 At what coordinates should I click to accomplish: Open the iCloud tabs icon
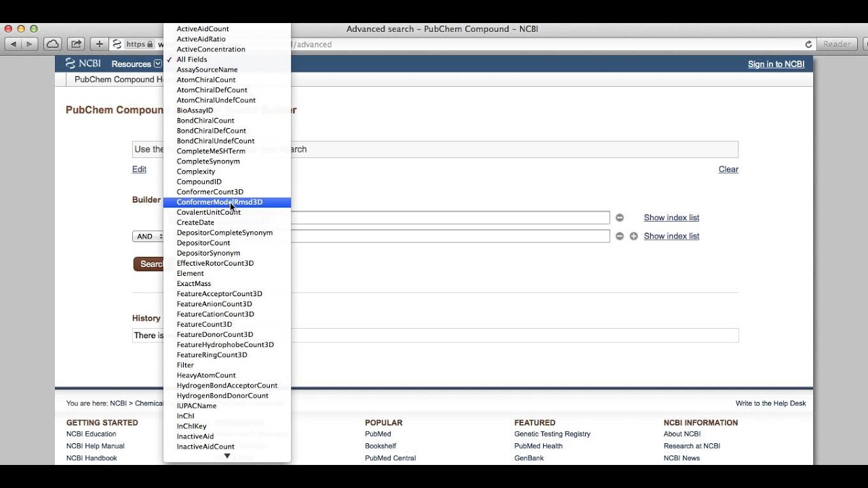pos(53,44)
